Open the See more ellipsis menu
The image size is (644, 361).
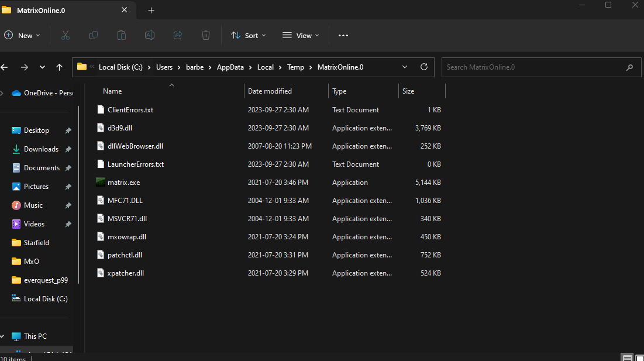click(343, 35)
